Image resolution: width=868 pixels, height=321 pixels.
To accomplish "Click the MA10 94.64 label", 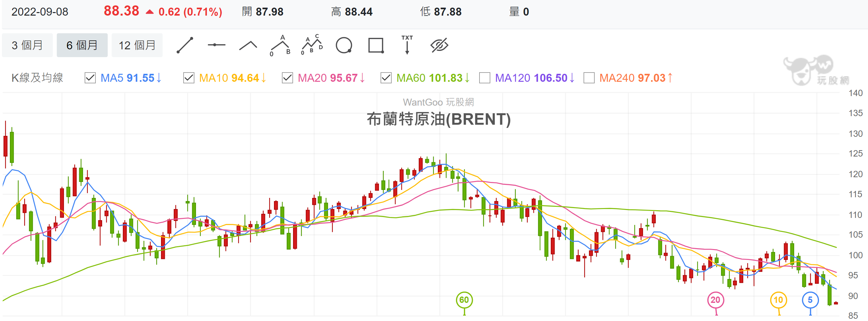I will click(x=233, y=78).
